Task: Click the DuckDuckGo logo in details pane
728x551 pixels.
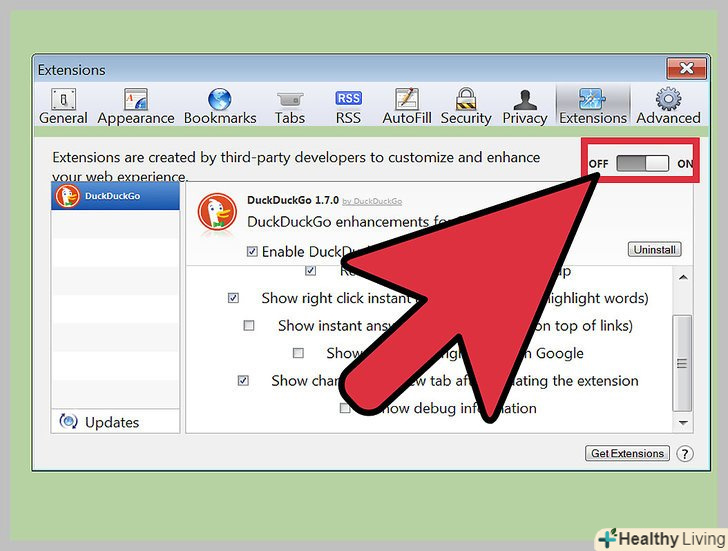Action: pyautogui.click(x=217, y=212)
